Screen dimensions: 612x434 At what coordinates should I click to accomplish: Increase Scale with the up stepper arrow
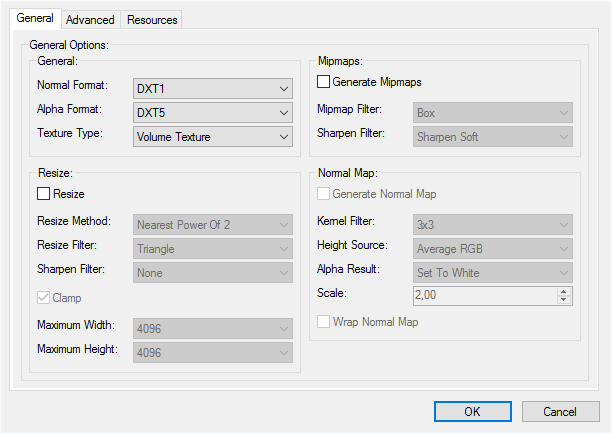(564, 292)
